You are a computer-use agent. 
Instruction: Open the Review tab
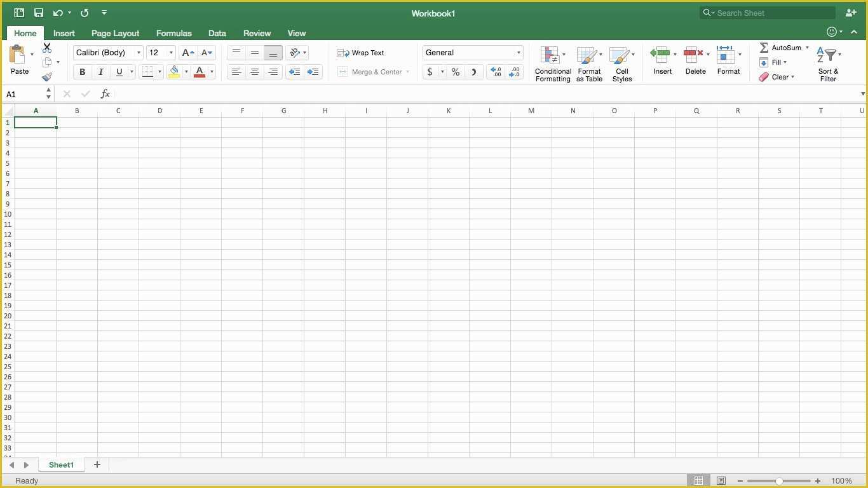point(257,33)
